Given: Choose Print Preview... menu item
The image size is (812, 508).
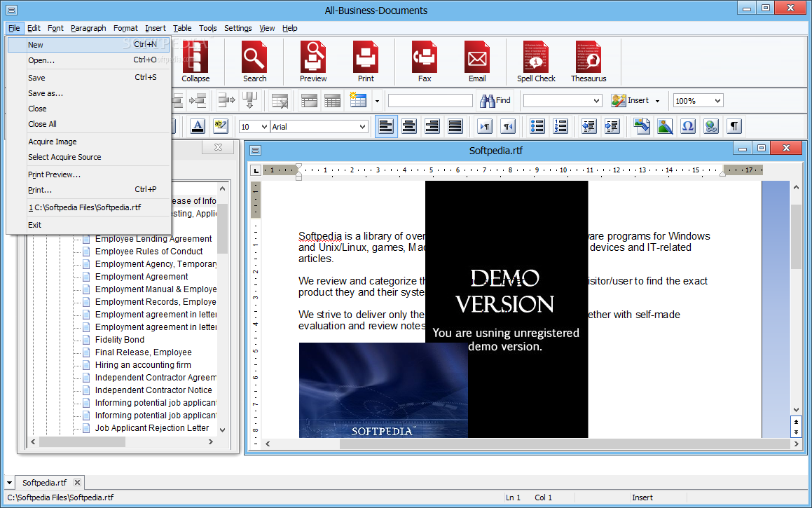Looking at the screenshot, I should point(88,174).
